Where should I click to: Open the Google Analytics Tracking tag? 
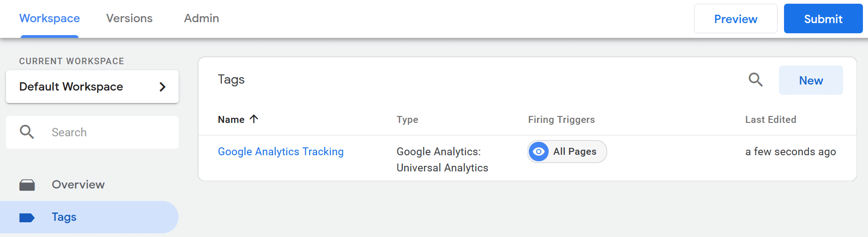(281, 152)
